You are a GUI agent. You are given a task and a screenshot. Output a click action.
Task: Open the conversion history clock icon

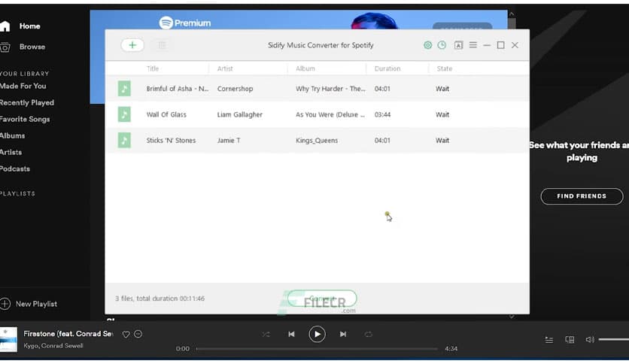click(x=442, y=45)
